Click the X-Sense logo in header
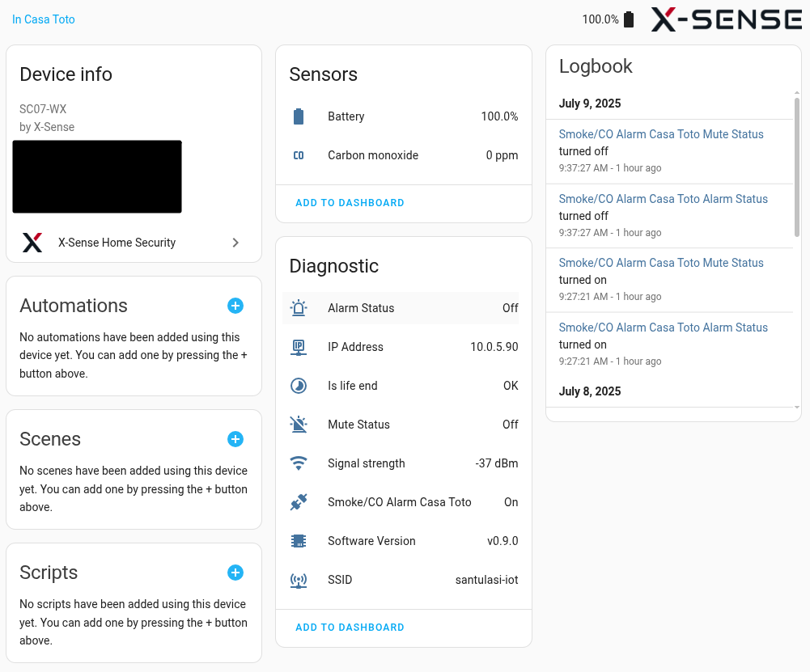 pyautogui.click(x=727, y=19)
